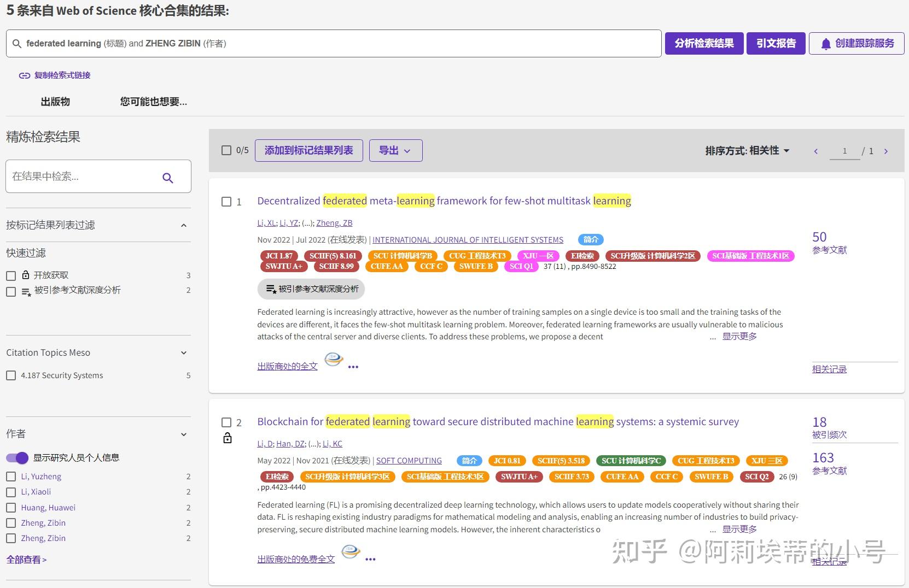Click 添加到标记结果列表 button
Viewport: 909px width, 588px height.
(309, 150)
